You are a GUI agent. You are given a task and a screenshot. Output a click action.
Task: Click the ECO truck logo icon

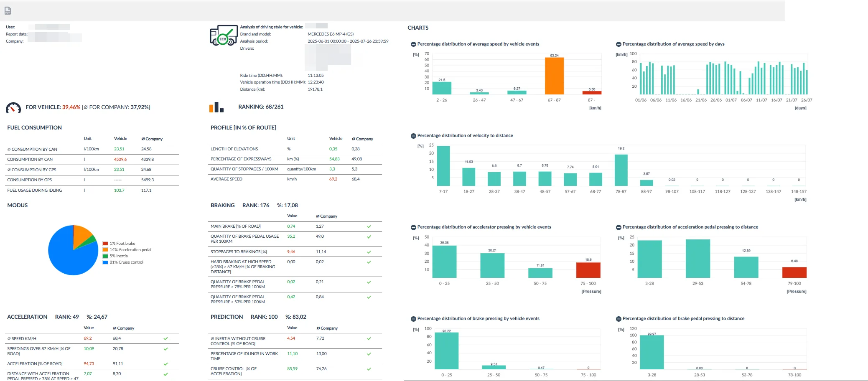point(223,36)
